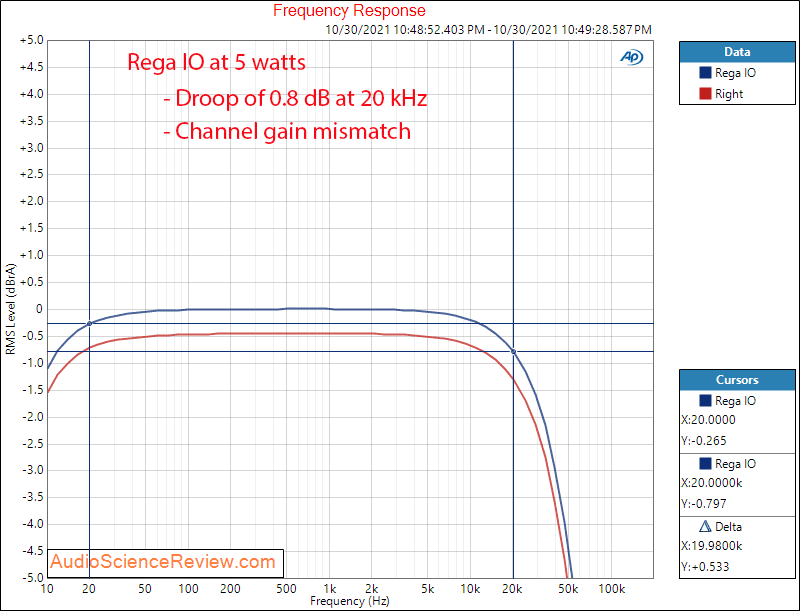Image resolution: width=800 pixels, height=611 pixels.
Task: Click the X:20.0000k cursor value
Action: [712, 483]
